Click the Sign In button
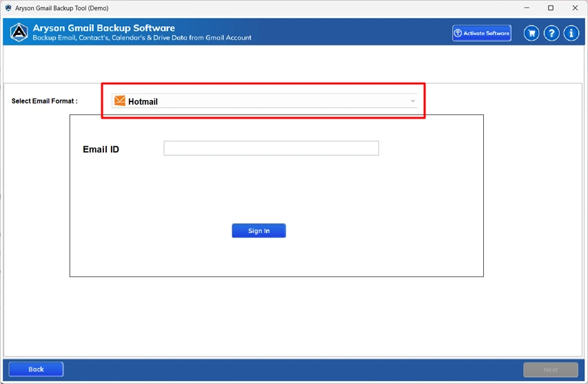Viewport: 588px width, 384px height. click(x=258, y=231)
